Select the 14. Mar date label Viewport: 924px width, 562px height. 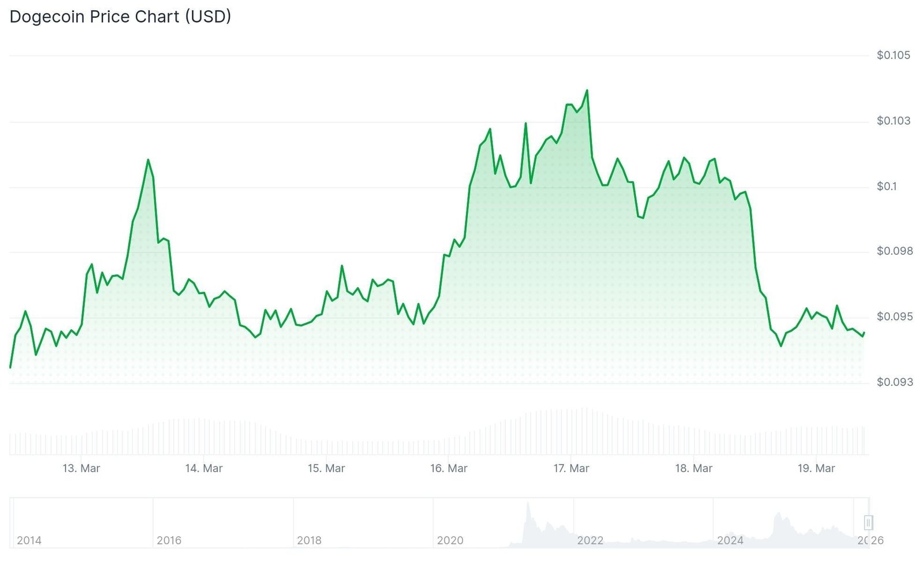(x=203, y=468)
